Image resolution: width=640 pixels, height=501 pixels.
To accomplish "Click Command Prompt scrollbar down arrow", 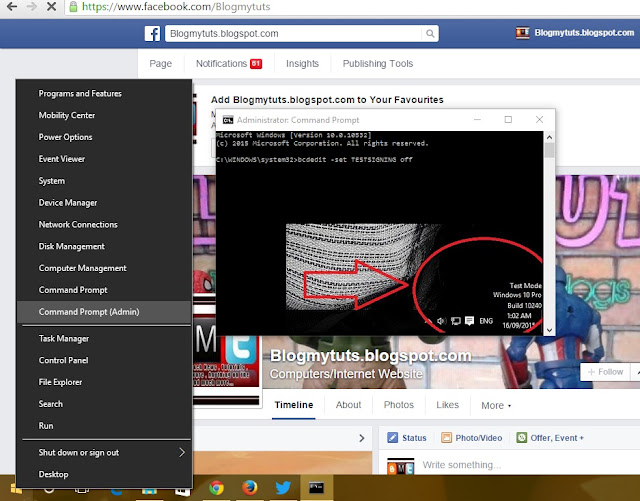I will [x=549, y=330].
